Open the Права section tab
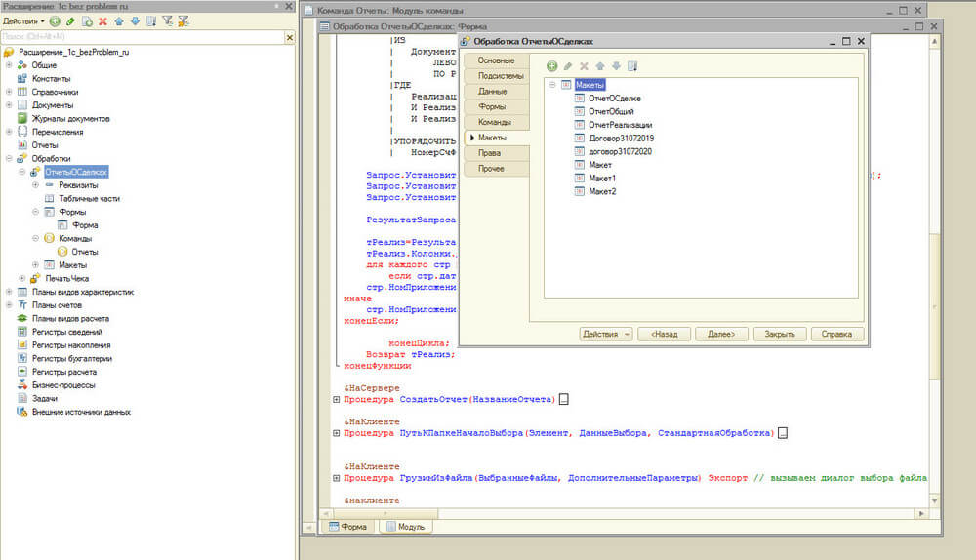Screen dimensions: 976x560 tap(489, 153)
